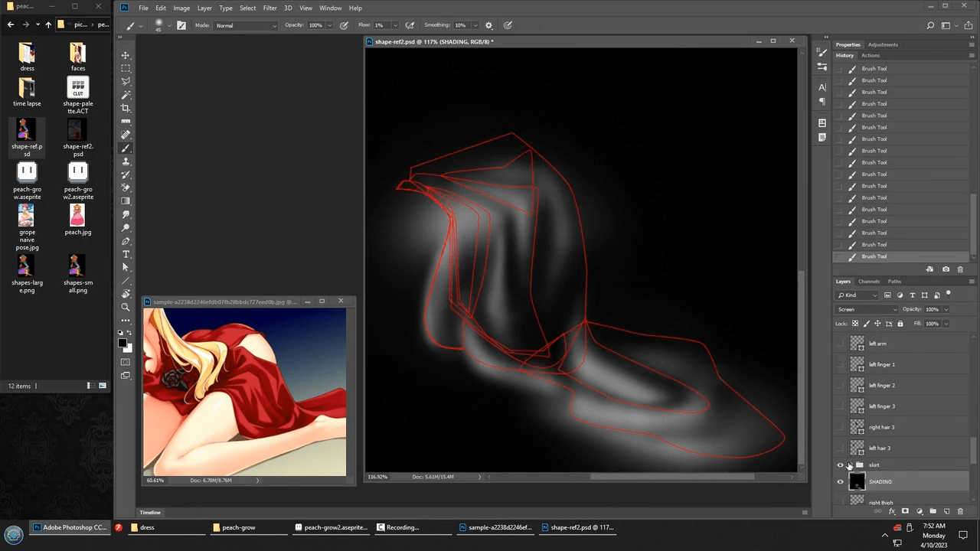Select the Gradient tool
The image size is (980, 551).
point(126,201)
